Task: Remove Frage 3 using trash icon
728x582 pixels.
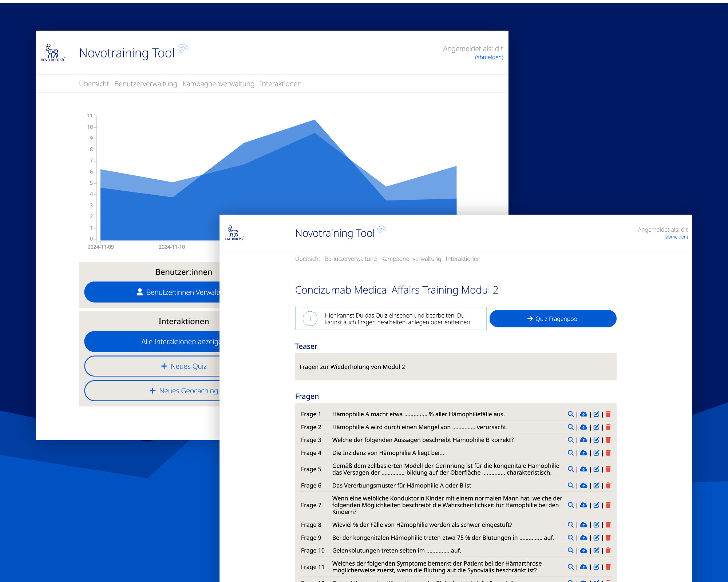Action: 608,440
